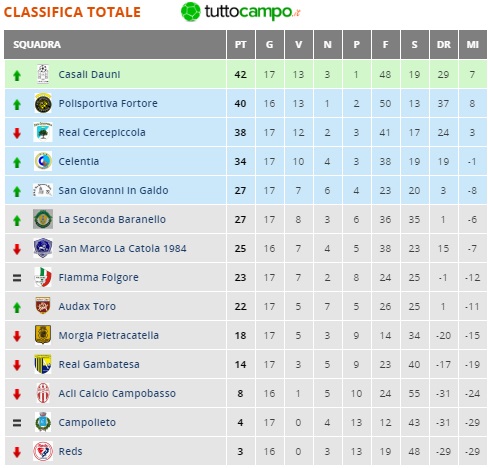Click the Fiamma Folgore tricolor badge

pos(43,277)
